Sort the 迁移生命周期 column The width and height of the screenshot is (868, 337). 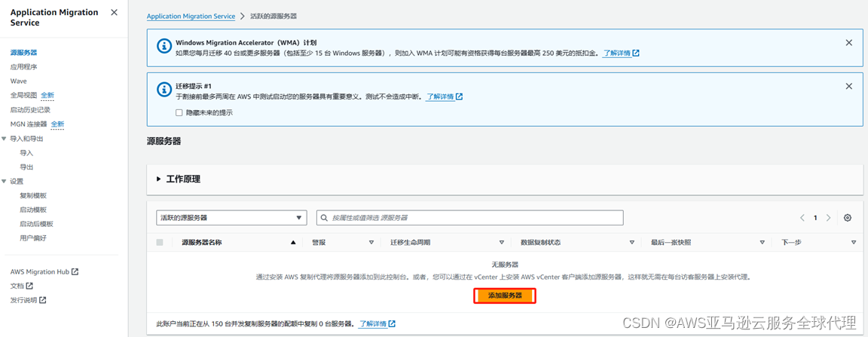(x=502, y=243)
